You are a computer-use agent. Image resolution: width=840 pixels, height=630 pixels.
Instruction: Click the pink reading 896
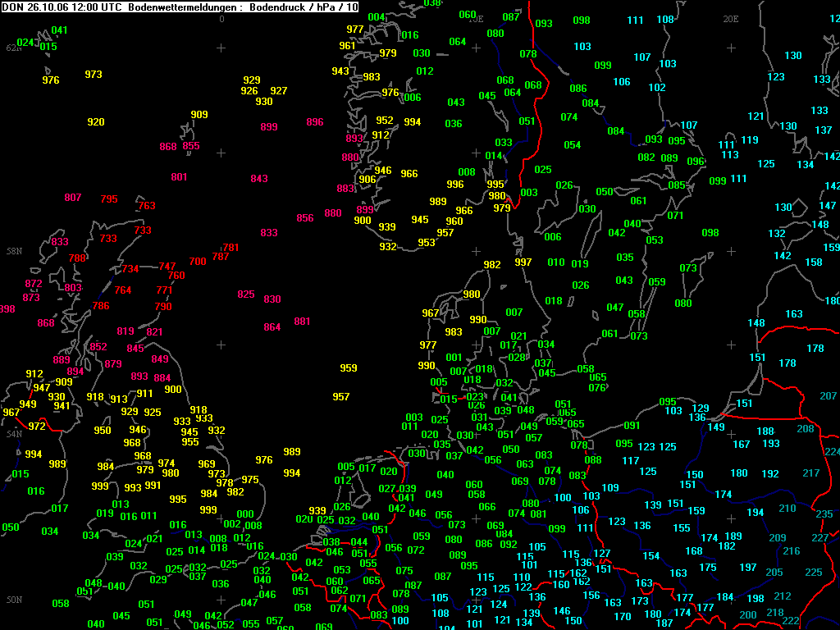(x=315, y=122)
